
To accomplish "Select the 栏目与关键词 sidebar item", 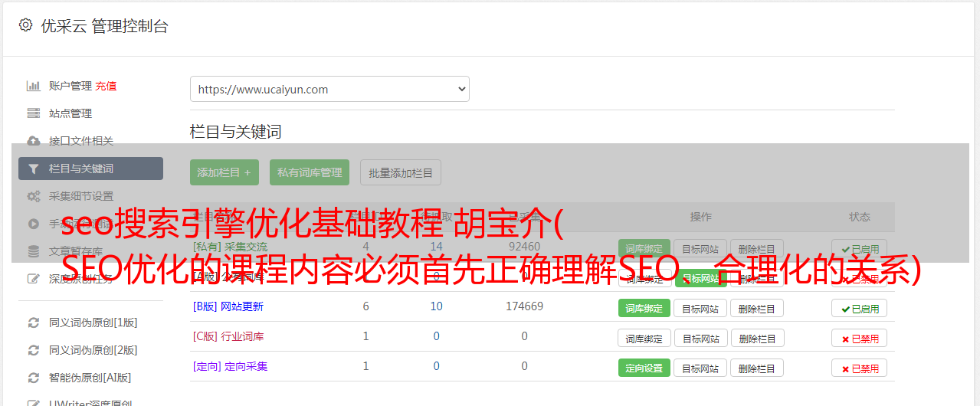I will [x=90, y=169].
